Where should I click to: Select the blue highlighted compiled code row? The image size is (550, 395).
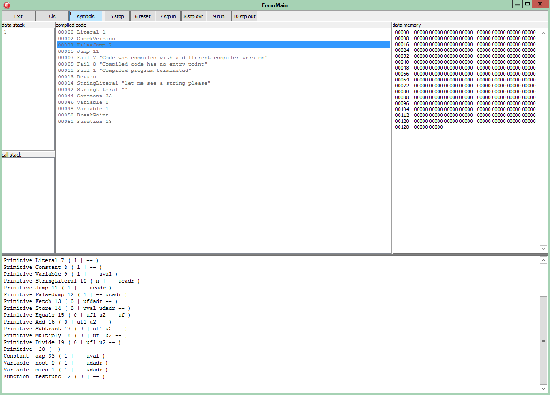(x=223, y=45)
